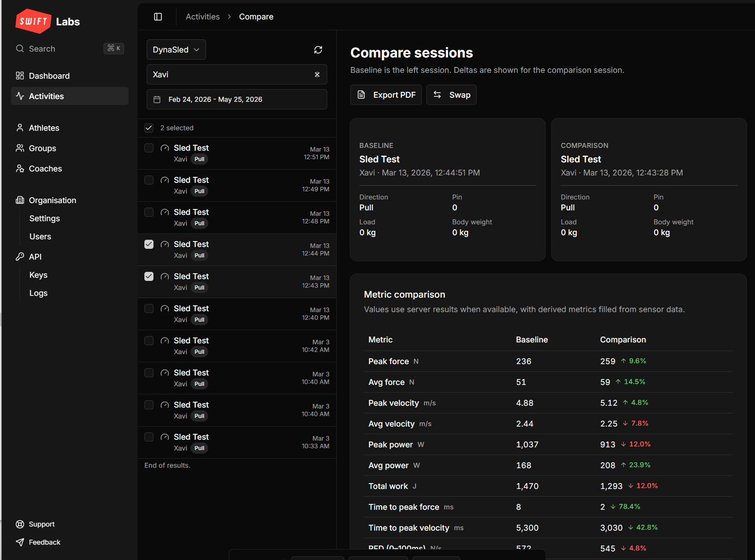The width and height of the screenshot is (755, 560).
Task: Open API Keys page
Action: tap(38, 275)
